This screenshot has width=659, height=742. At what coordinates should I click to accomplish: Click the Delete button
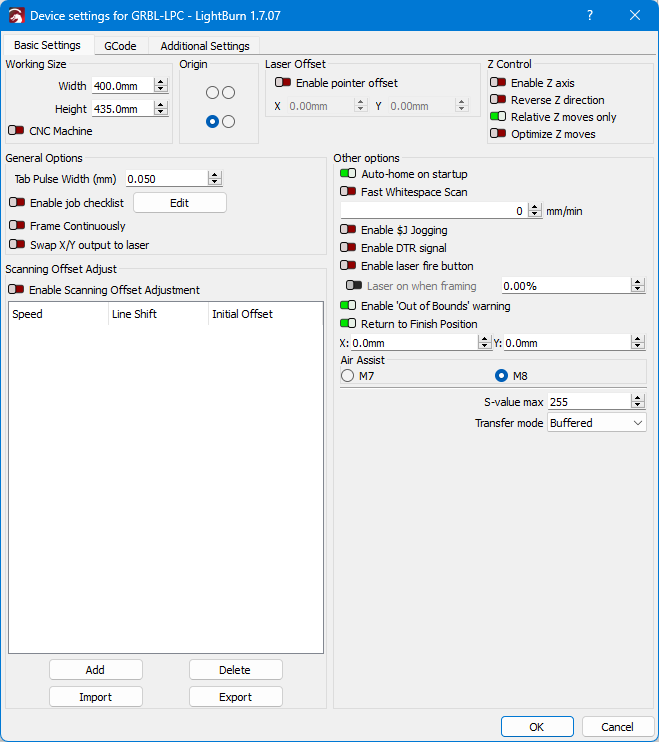pyautogui.click(x=236, y=670)
